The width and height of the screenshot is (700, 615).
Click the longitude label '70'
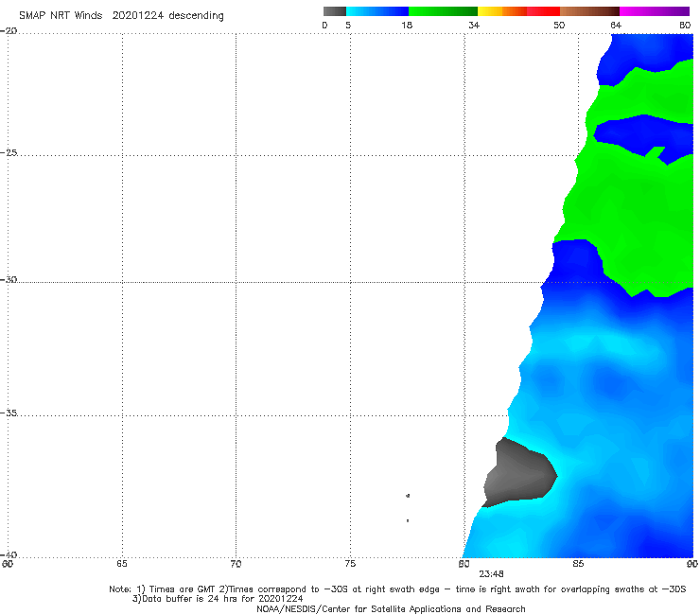pyautogui.click(x=236, y=564)
